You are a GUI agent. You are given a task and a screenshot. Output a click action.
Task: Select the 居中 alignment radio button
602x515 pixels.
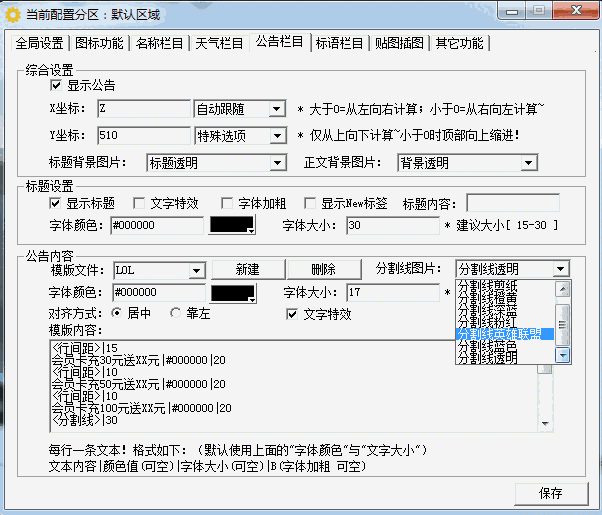116,313
